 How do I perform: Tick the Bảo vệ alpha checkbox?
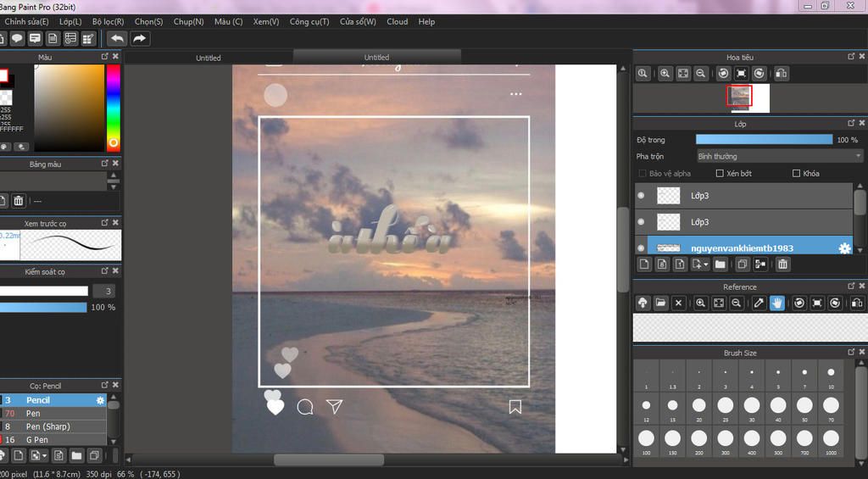[x=643, y=173]
